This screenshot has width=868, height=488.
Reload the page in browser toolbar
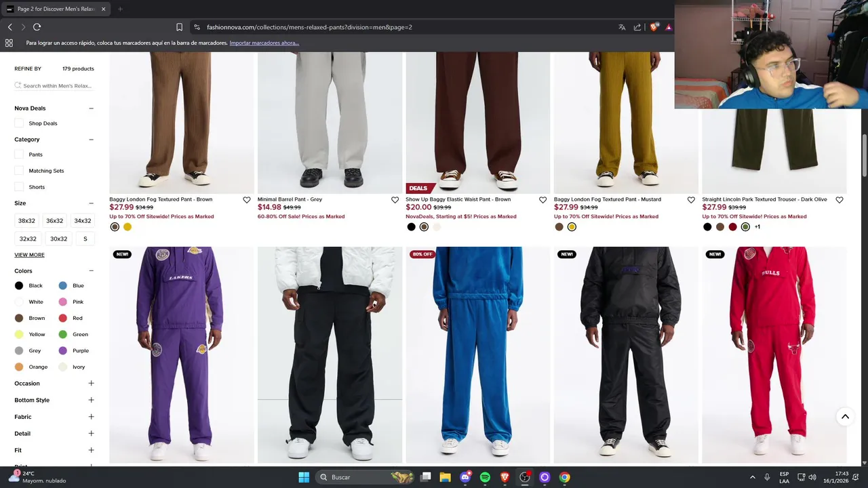click(x=37, y=27)
